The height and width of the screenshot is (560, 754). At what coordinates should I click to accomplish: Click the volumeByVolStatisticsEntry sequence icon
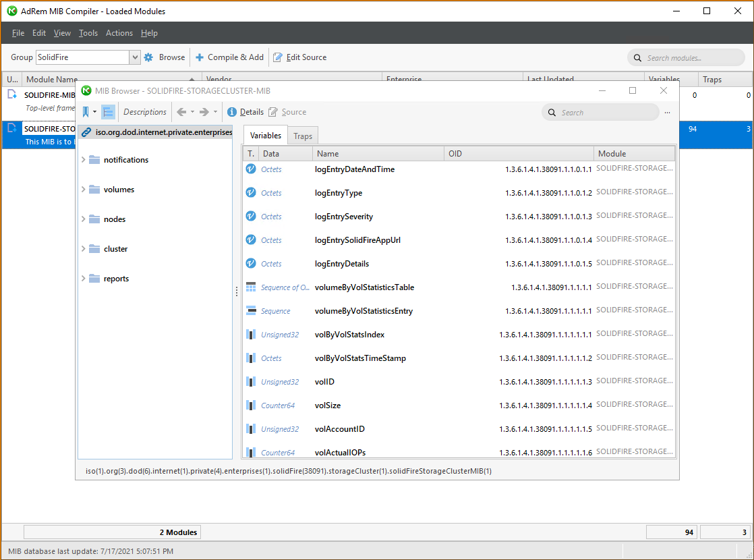click(251, 311)
